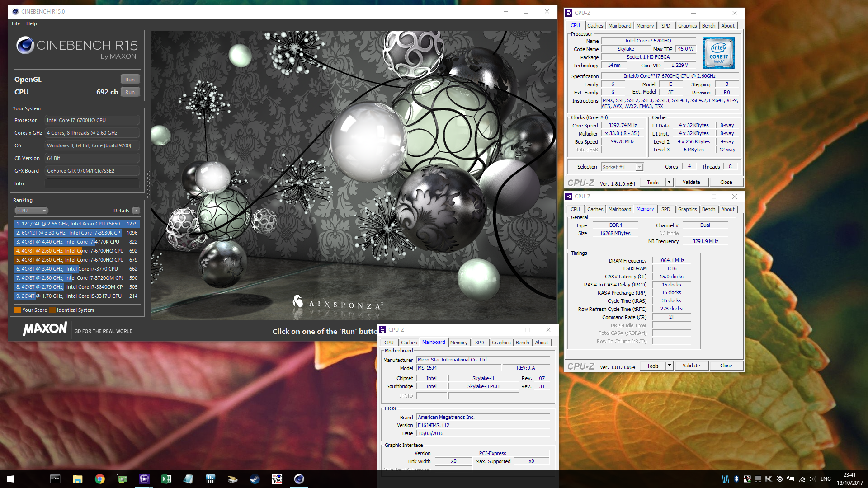Image resolution: width=868 pixels, height=488 pixels.
Task: Open battery power status tray icon
Action: pos(791,479)
